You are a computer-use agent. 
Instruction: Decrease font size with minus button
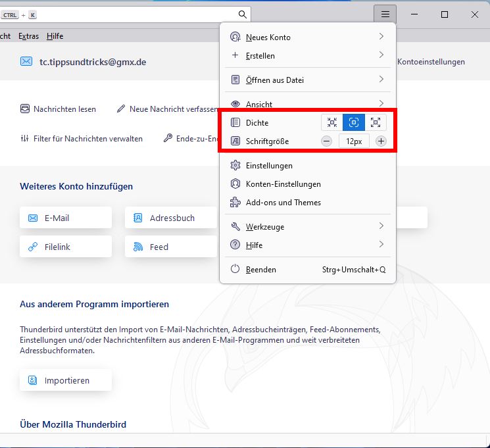point(327,141)
